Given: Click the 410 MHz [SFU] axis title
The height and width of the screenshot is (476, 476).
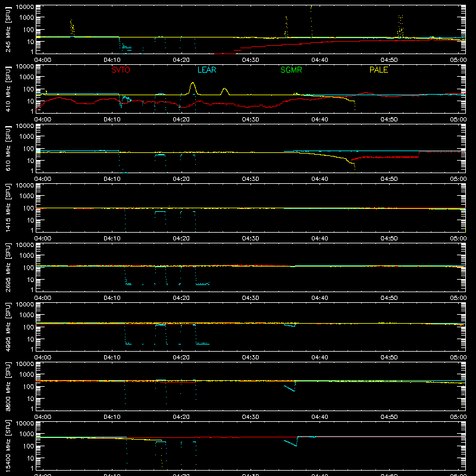Looking at the screenshot, I should [x=8, y=89].
